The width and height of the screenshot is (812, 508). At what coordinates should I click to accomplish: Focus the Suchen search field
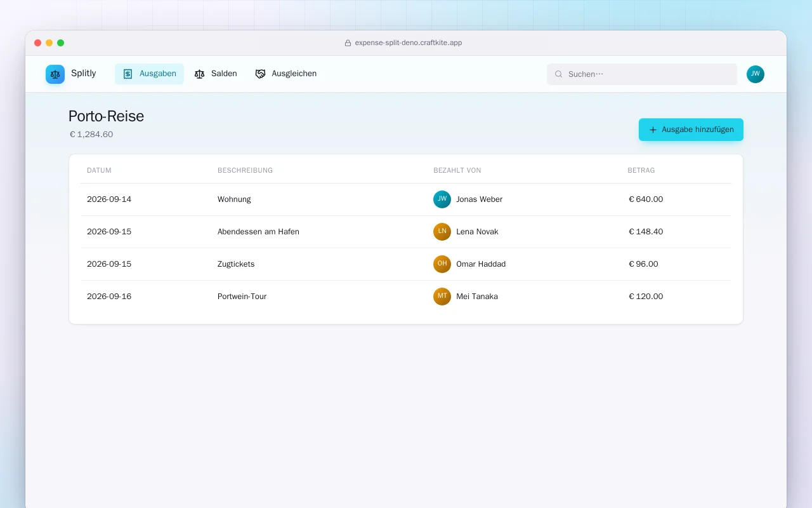pos(642,74)
